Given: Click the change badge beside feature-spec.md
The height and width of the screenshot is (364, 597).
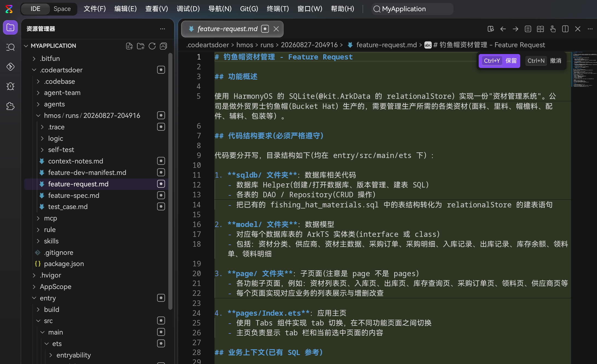Looking at the screenshot, I should [161, 195].
